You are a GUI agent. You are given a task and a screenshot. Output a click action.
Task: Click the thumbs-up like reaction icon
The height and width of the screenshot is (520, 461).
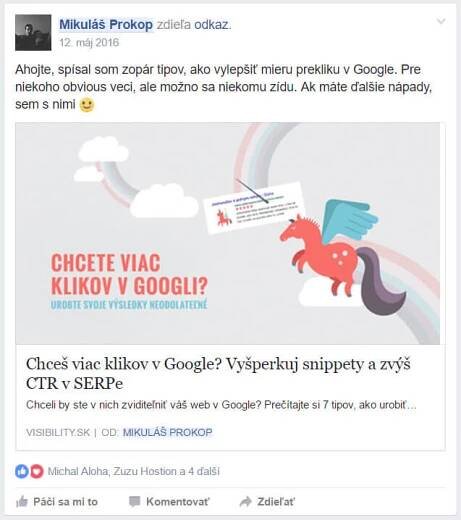click(22, 471)
